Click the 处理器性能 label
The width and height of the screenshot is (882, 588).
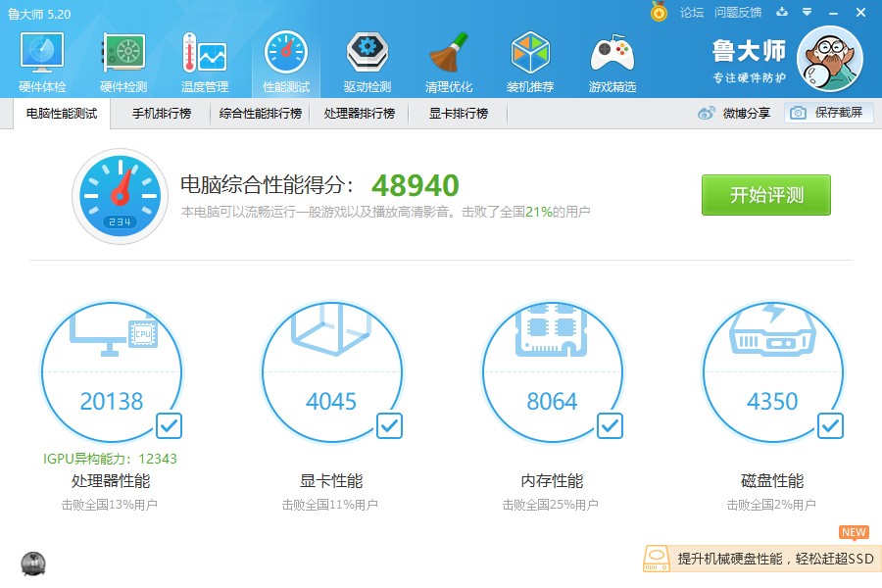(111, 480)
